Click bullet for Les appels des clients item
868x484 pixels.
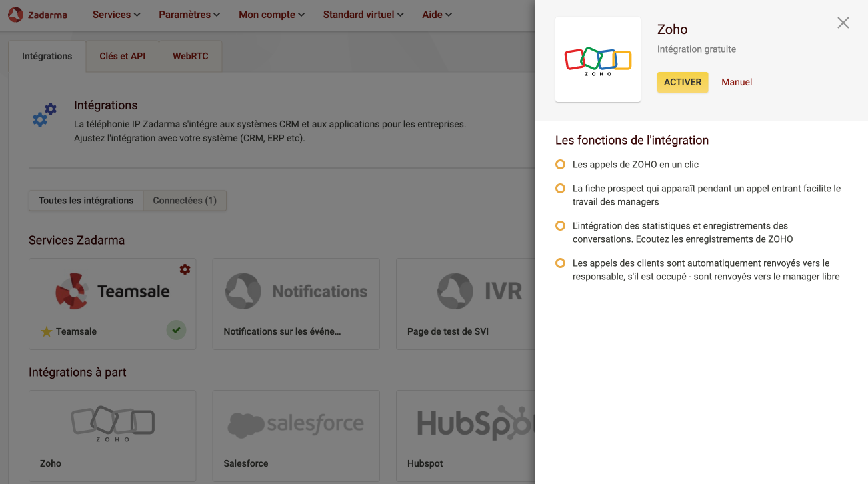(x=561, y=263)
